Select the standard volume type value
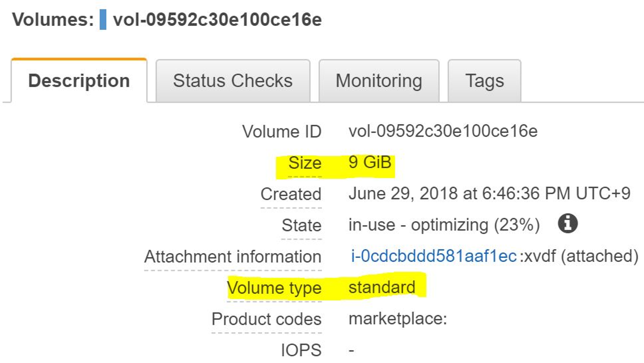 (x=382, y=287)
